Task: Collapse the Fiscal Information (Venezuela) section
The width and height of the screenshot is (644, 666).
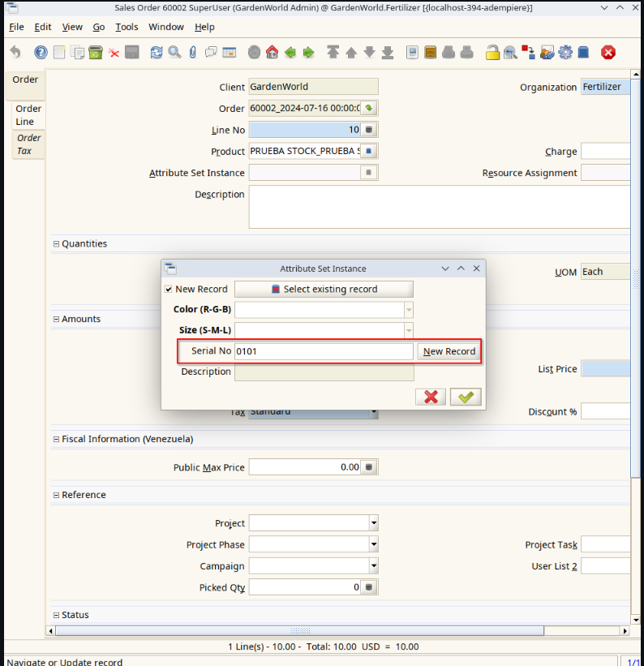Action: coord(57,440)
